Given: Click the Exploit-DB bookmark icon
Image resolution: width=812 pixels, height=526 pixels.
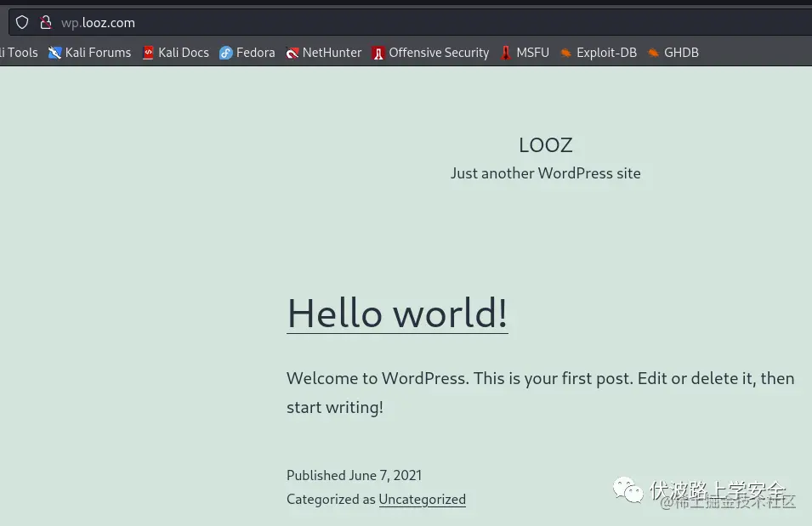Looking at the screenshot, I should tap(566, 53).
